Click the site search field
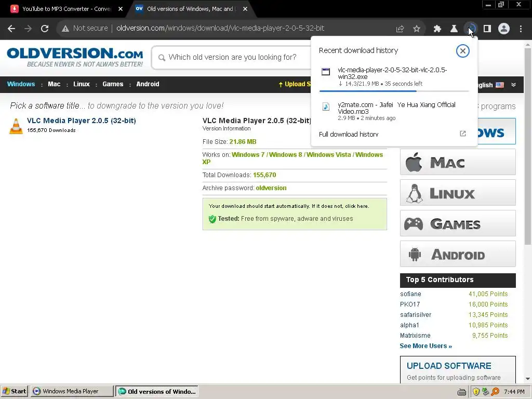 (232, 57)
